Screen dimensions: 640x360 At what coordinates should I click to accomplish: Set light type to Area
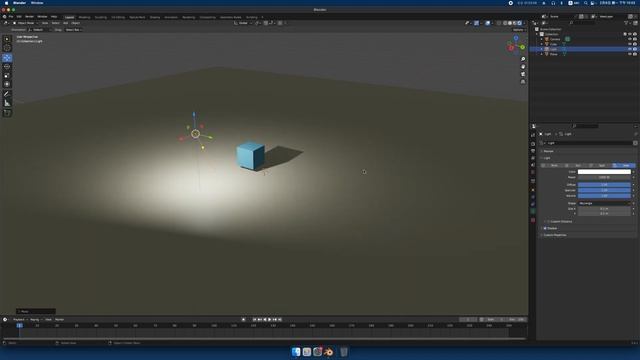click(x=623, y=165)
